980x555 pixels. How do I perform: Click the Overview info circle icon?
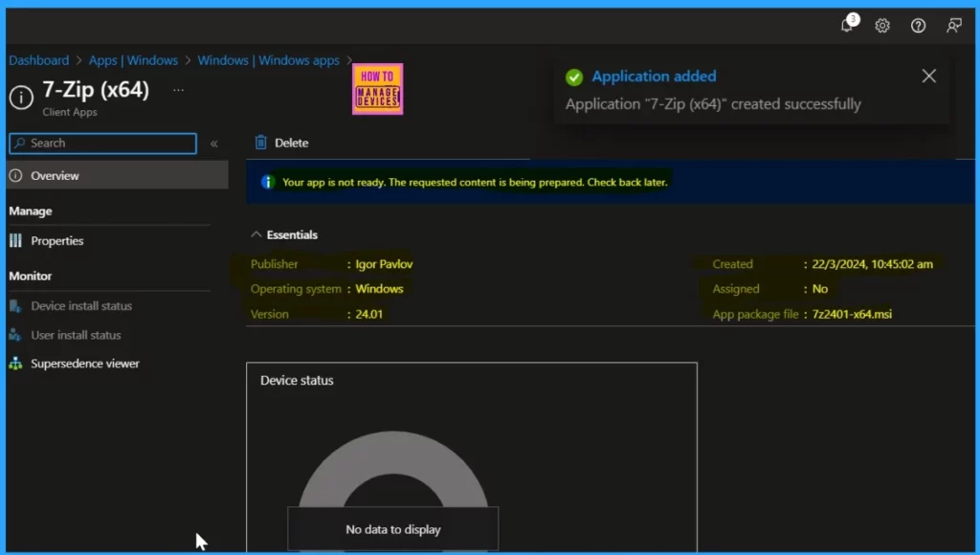[15, 176]
